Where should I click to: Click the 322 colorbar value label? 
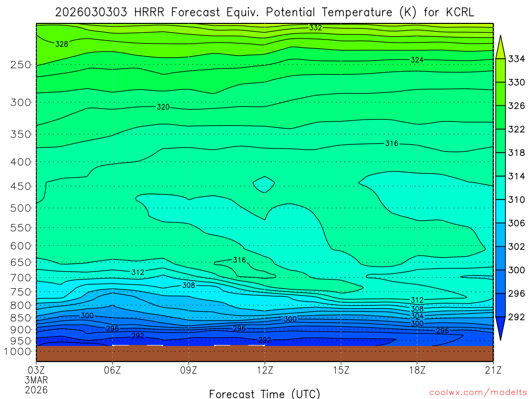[x=516, y=129]
